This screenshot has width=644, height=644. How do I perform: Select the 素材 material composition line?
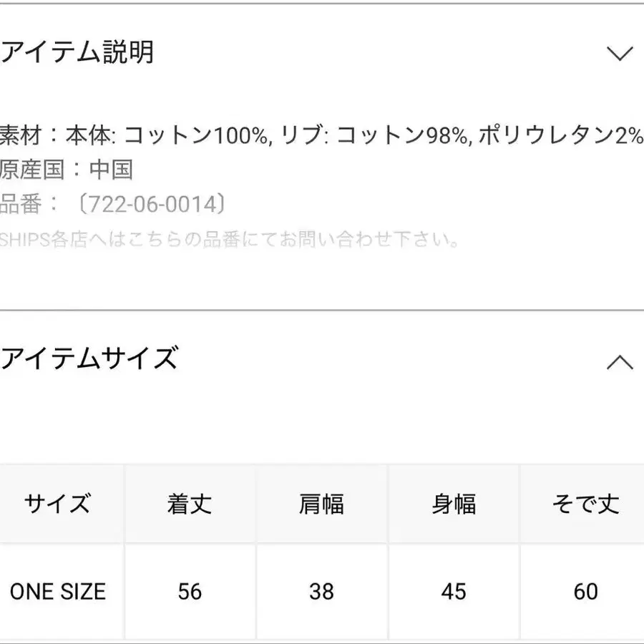[322, 135]
